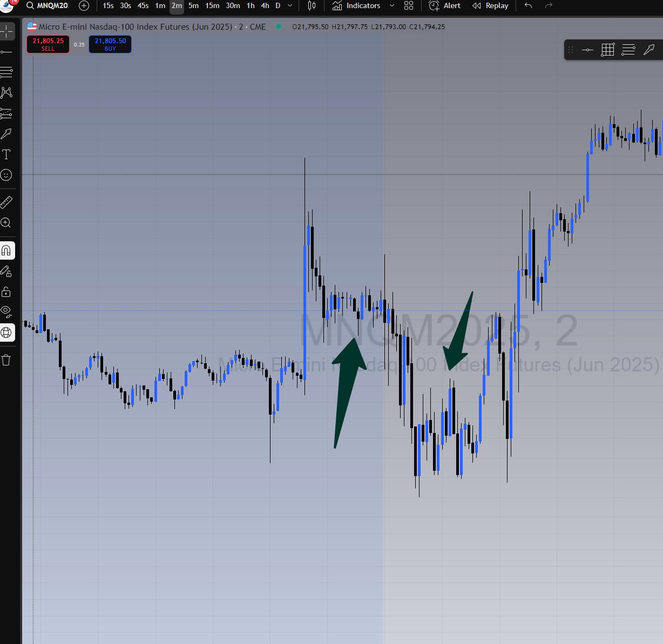Click the L21,793.00 low value
Image resolution: width=663 pixels, height=644 pixels.
pyautogui.click(x=388, y=26)
